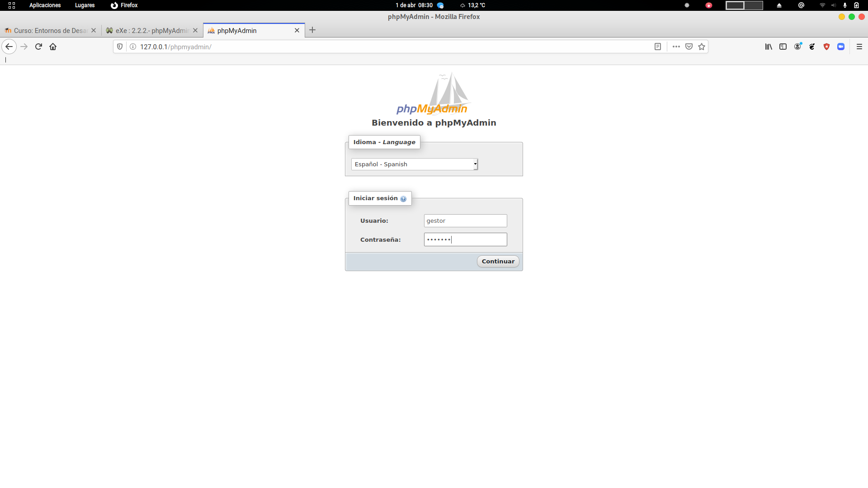Open the Español - Spanish language dropdown
Screen dimensions: 868x488
coord(414,164)
